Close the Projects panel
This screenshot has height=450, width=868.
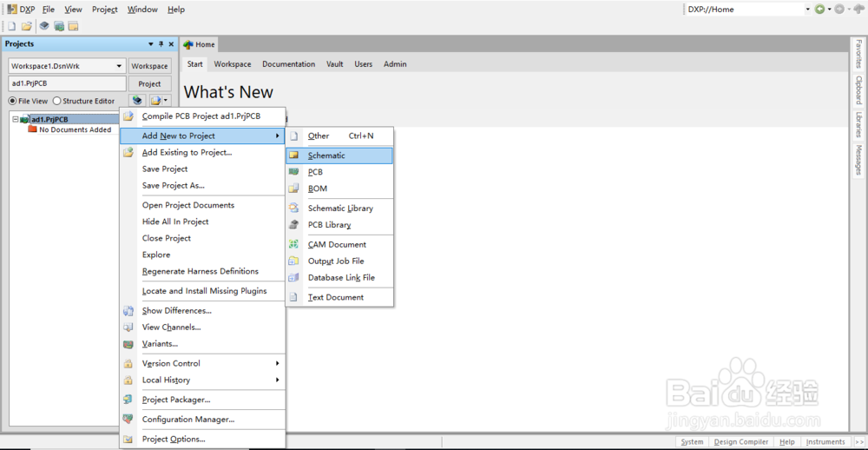[170, 44]
